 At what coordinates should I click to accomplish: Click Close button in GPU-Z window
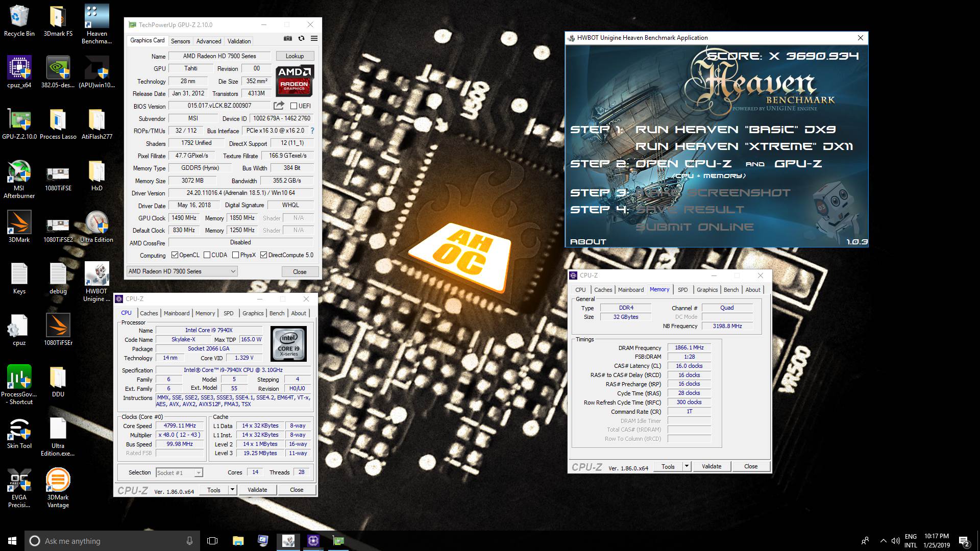tap(300, 272)
